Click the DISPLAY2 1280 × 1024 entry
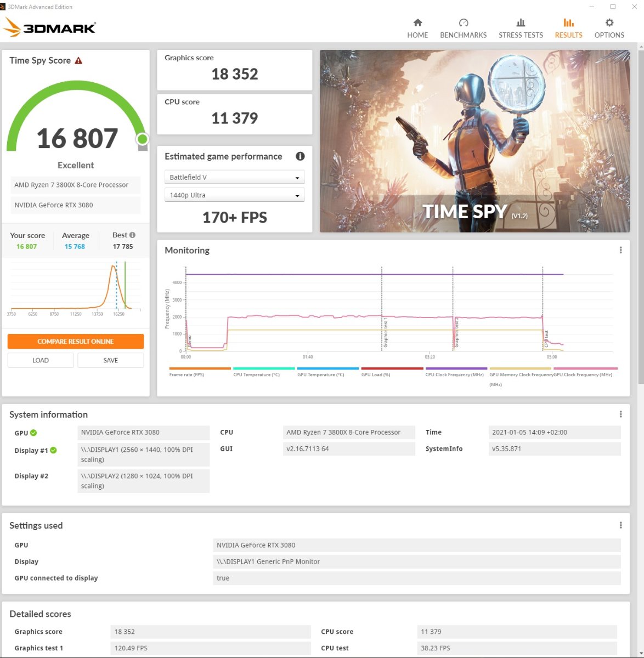The height and width of the screenshot is (658, 644). point(144,481)
